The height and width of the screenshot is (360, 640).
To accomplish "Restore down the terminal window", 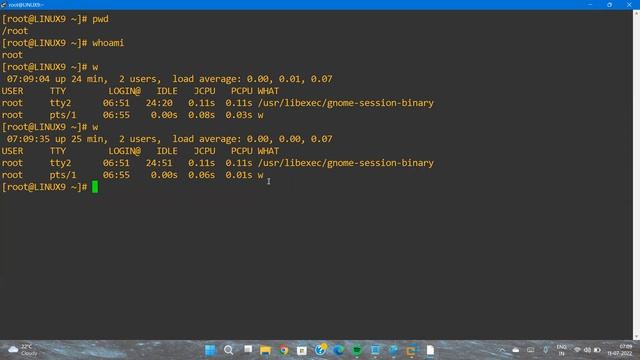I will (x=609, y=4).
